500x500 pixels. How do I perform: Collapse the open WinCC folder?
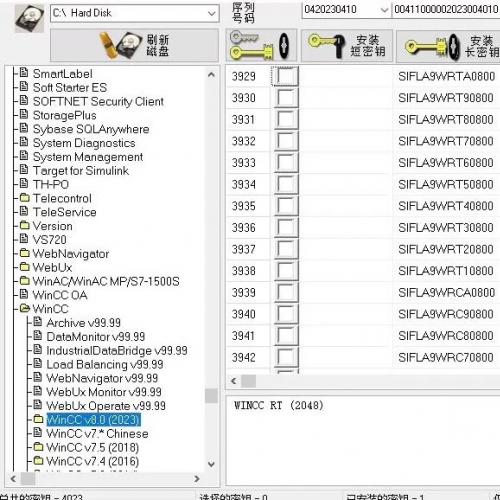25,308
